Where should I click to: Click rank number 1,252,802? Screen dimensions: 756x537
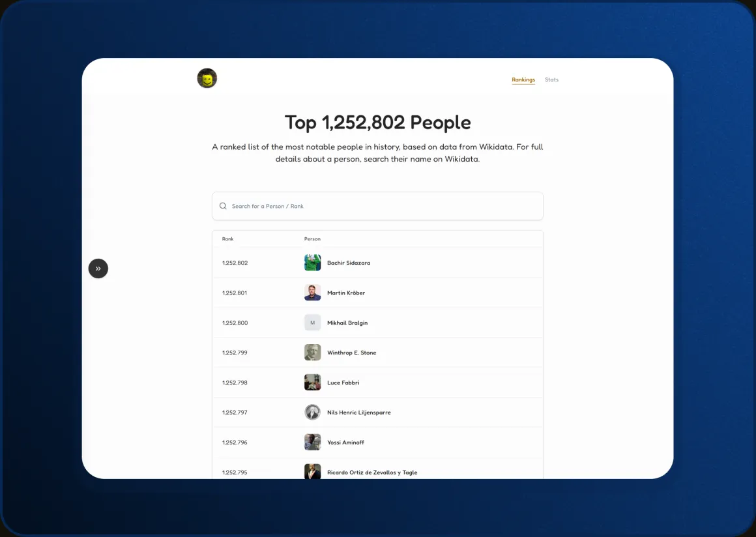tap(235, 263)
